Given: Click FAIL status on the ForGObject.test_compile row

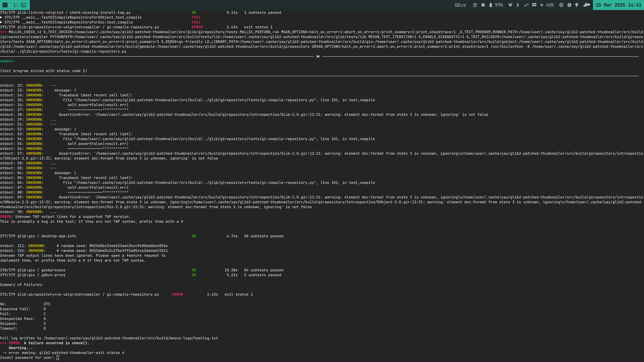Looking at the screenshot, I should [196, 17].
